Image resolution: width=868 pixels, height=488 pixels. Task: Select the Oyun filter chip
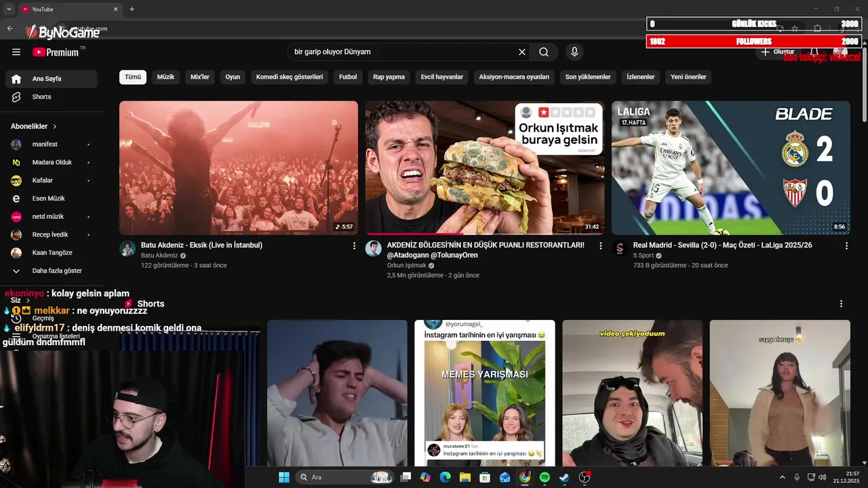point(233,77)
